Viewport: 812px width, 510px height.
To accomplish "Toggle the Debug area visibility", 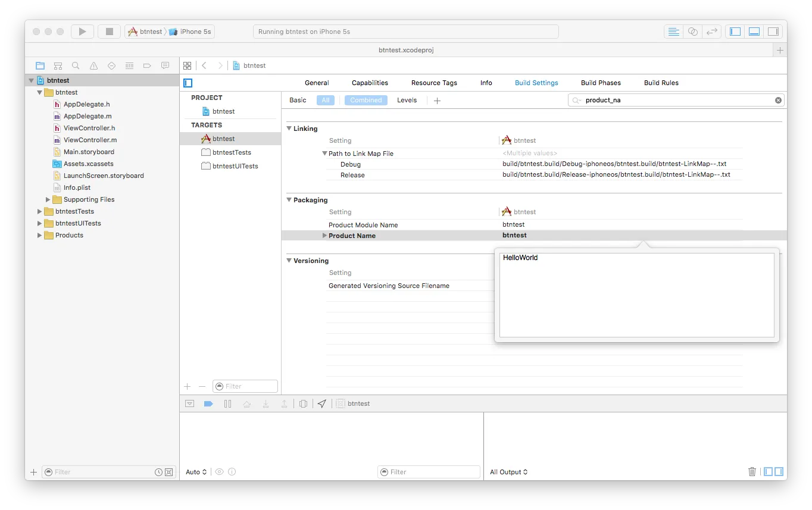I will tap(754, 32).
